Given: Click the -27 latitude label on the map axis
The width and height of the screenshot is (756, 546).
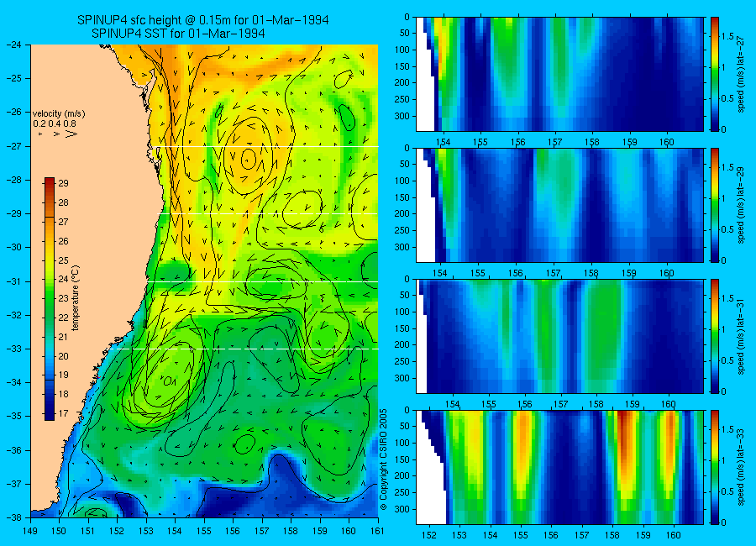Looking at the screenshot, I should pyautogui.click(x=14, y=145).
